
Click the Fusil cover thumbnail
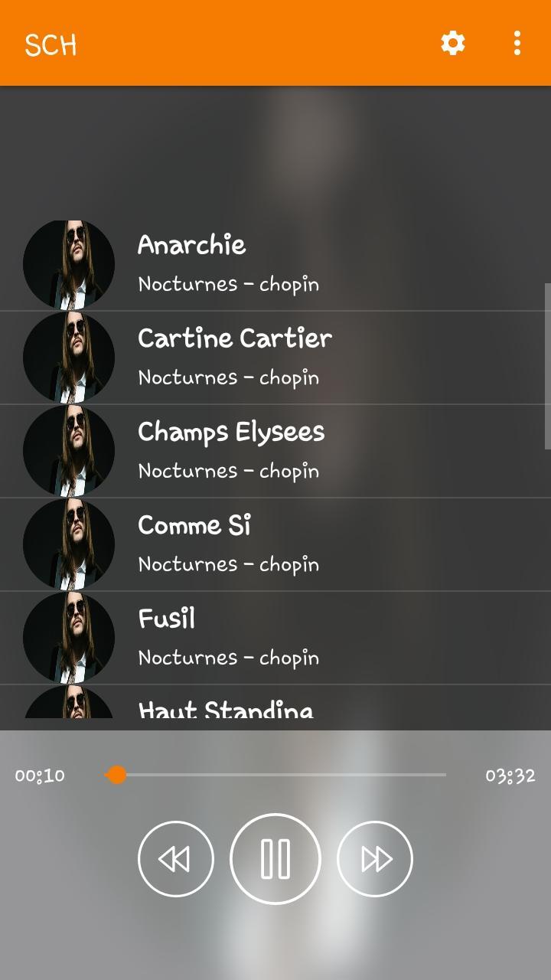click(69, 638)
